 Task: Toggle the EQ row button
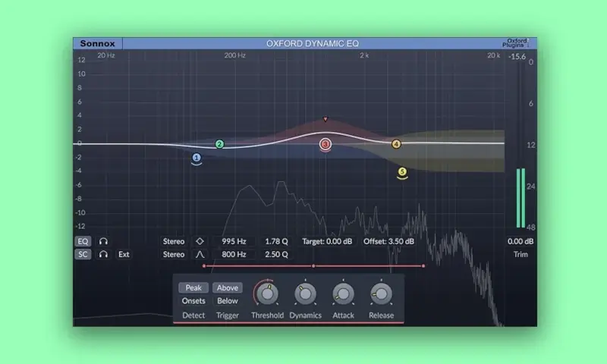click(83, 241)
